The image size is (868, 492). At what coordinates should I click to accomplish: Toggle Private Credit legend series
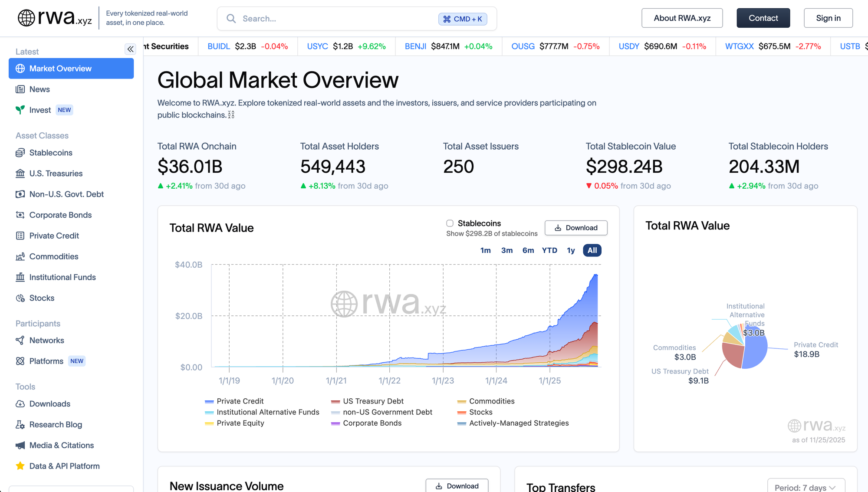[x=240, y=401]
